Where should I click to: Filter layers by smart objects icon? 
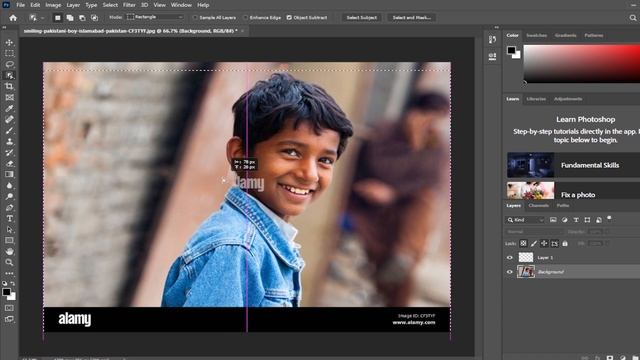point(598,220)
